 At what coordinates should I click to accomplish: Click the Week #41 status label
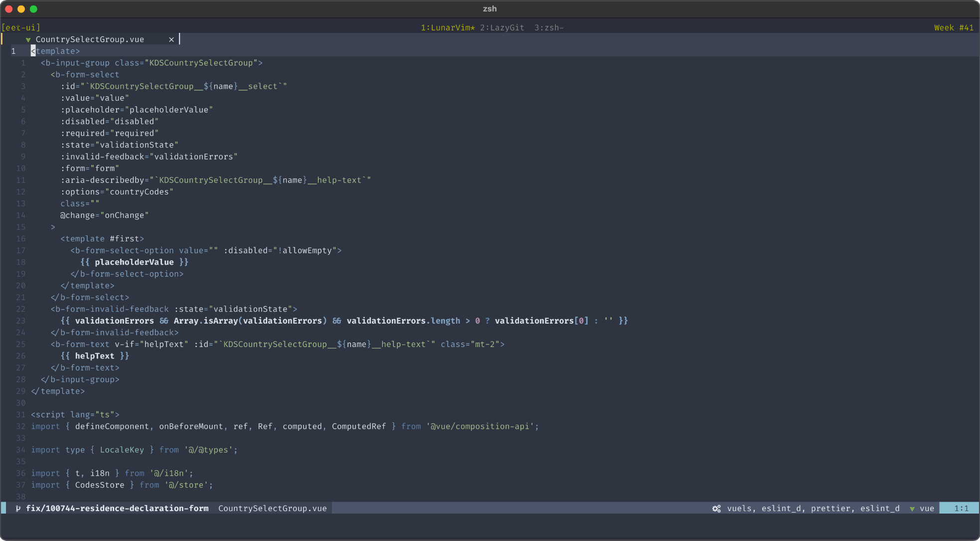953,27
